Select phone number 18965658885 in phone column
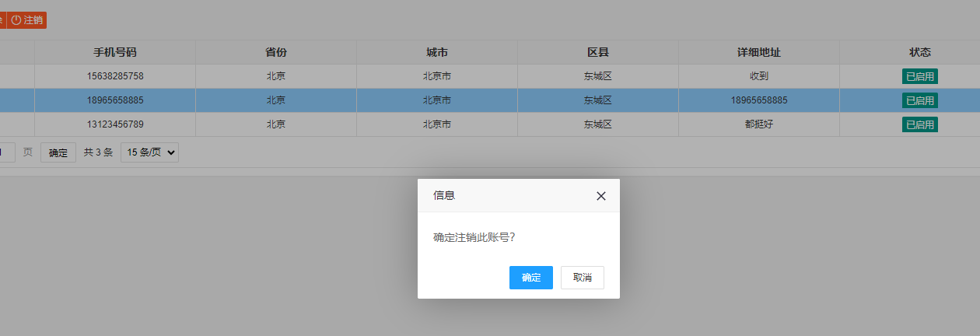 click(115, 100)
